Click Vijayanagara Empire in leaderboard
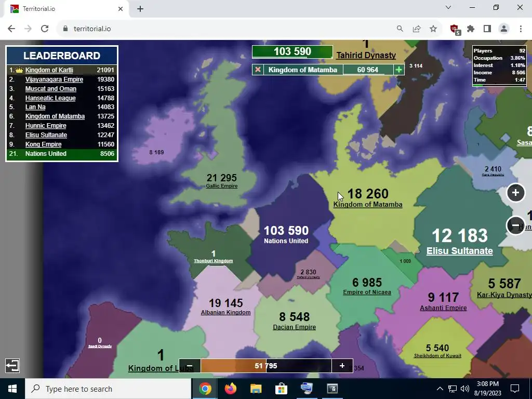This screenshot has height=399, width=532. tap(54, 79)
